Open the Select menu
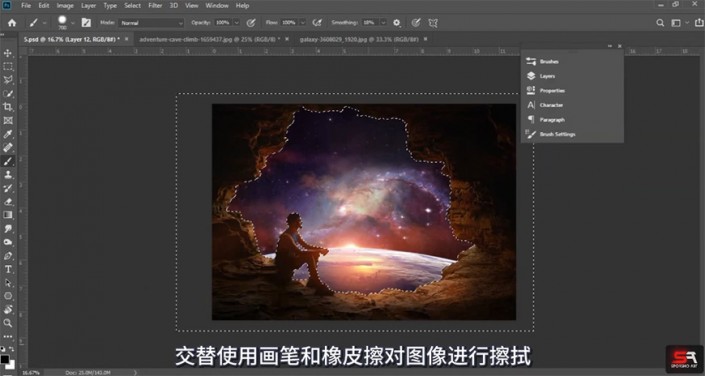 133,5
